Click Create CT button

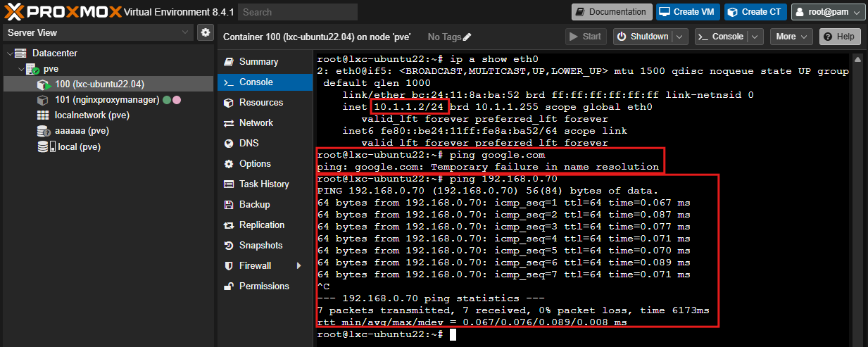click(x=755, y=12)
